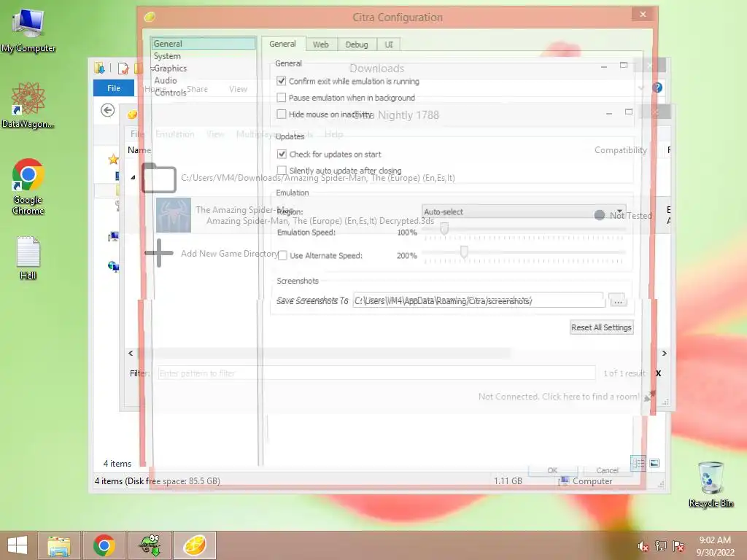Switch to Citra in the taskbar
Screen dimensions: 747x560
coord(195,545)
